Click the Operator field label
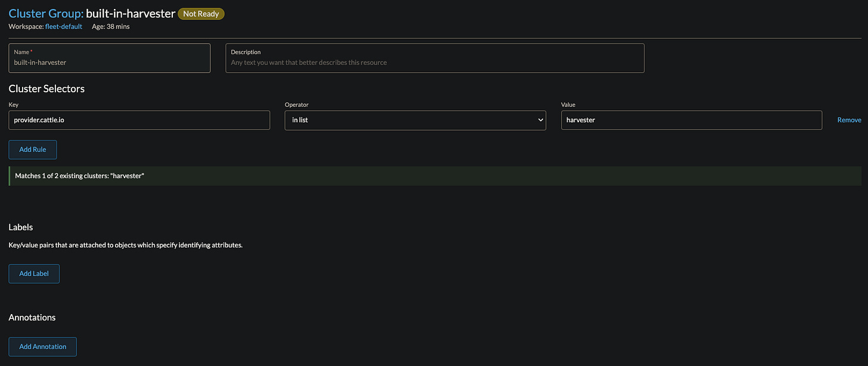868x366 pixels. [297, 105]
